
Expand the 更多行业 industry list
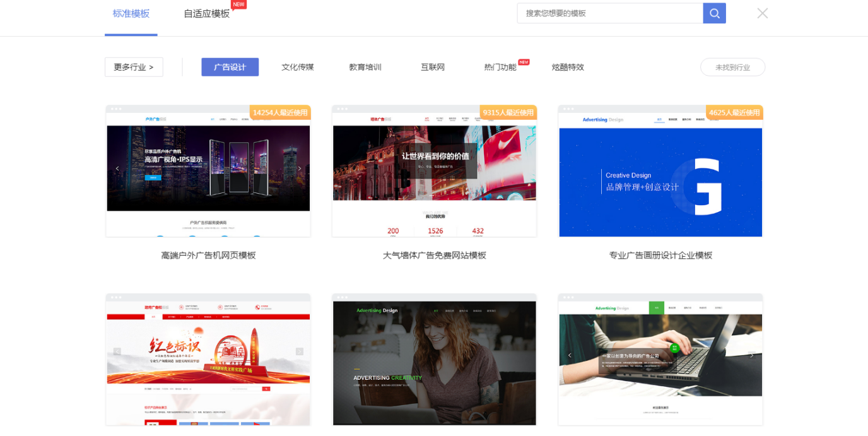pos(134,68)
